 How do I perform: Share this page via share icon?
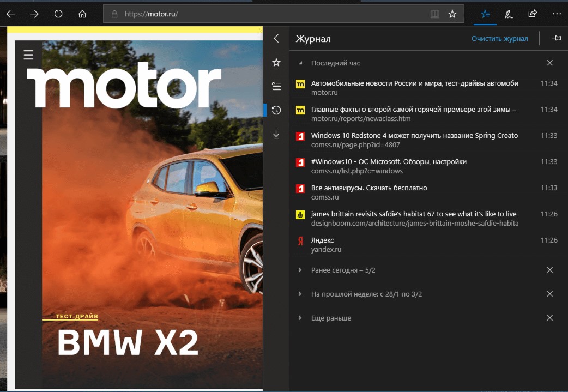click(x=533, y=14)
